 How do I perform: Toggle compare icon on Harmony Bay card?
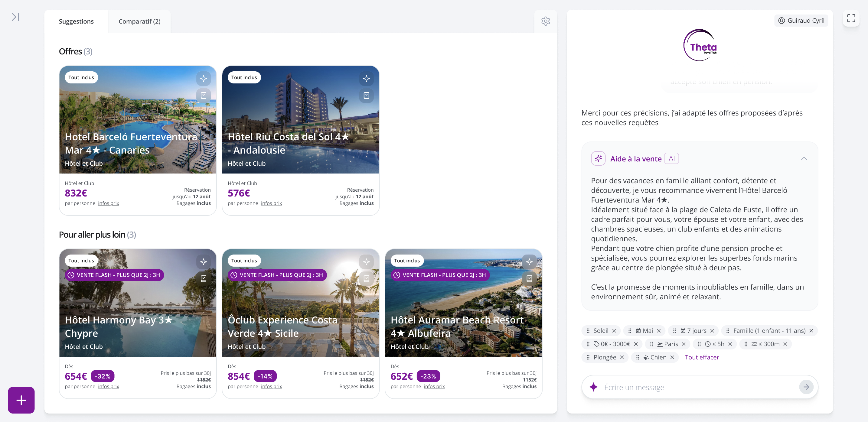point(204,279)
